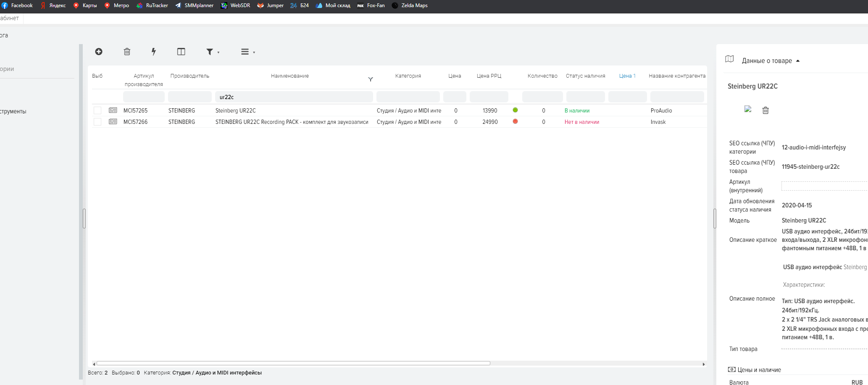The height and width of the screenshot is (385, 868).
Task: Click the Название контрагента filter field
Action: pyautogui.click(x=677, y=97)
